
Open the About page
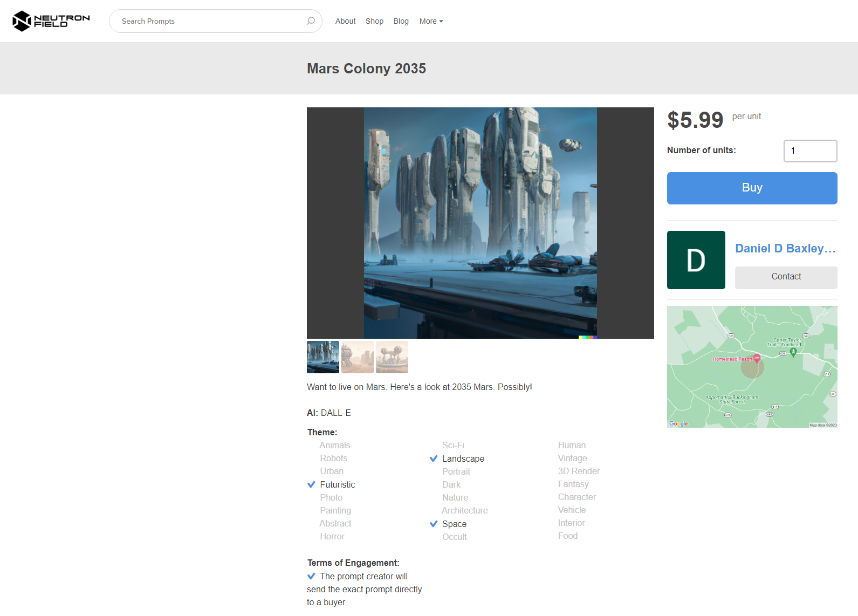click(x=345, y=21)
